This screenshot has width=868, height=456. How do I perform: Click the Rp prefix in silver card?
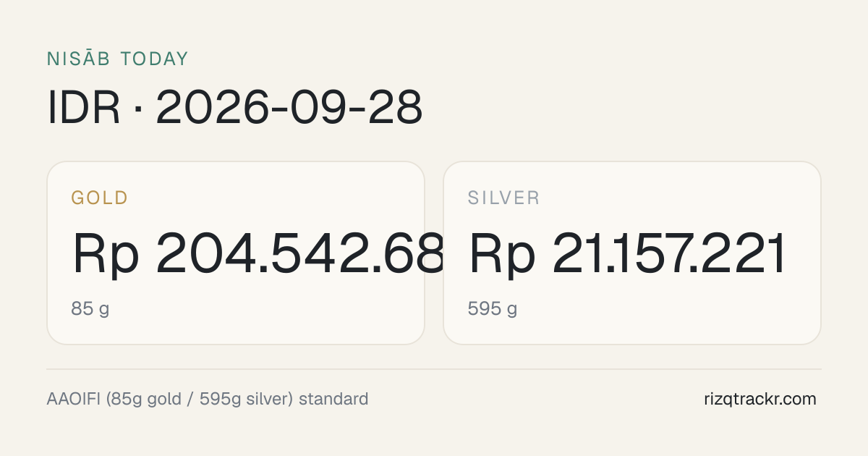[502, 256]
